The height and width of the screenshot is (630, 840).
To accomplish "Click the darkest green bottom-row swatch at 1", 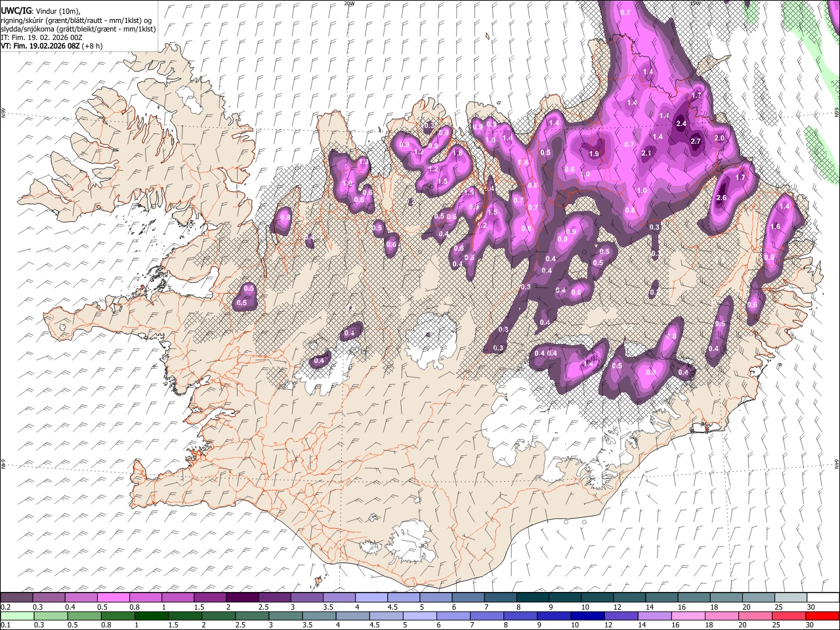I will point(151,616).
